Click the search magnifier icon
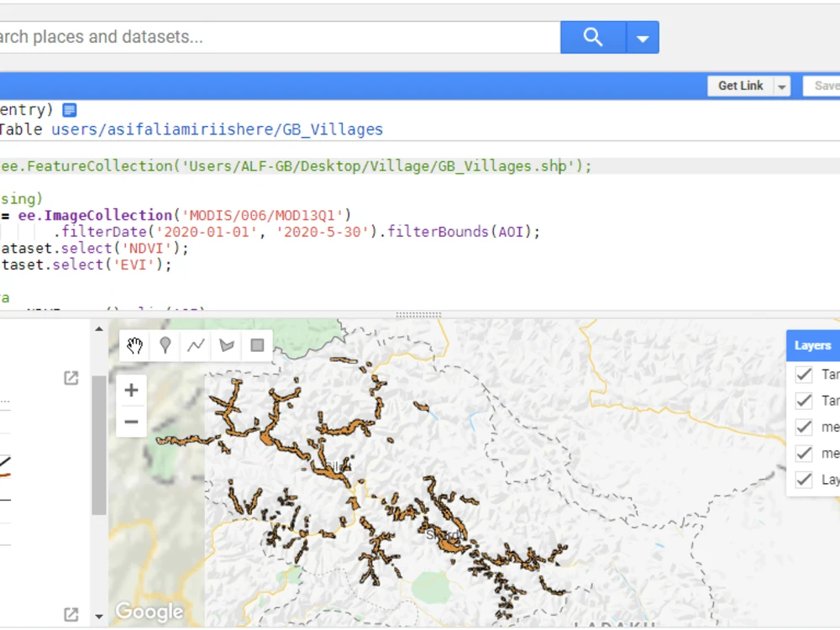This screenshot has width=840, height=630. (x=592, y=37)
